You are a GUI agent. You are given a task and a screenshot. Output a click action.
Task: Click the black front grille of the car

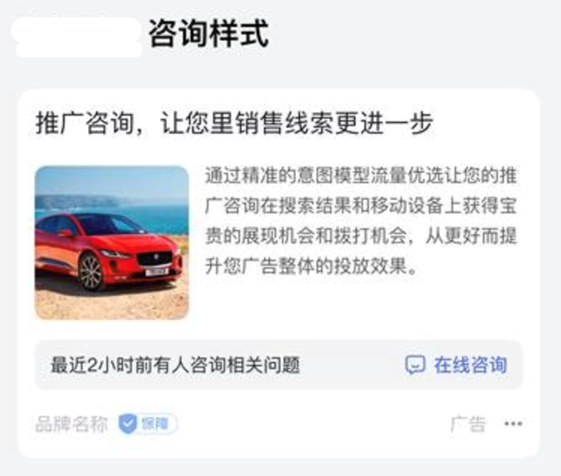[155, 258]
